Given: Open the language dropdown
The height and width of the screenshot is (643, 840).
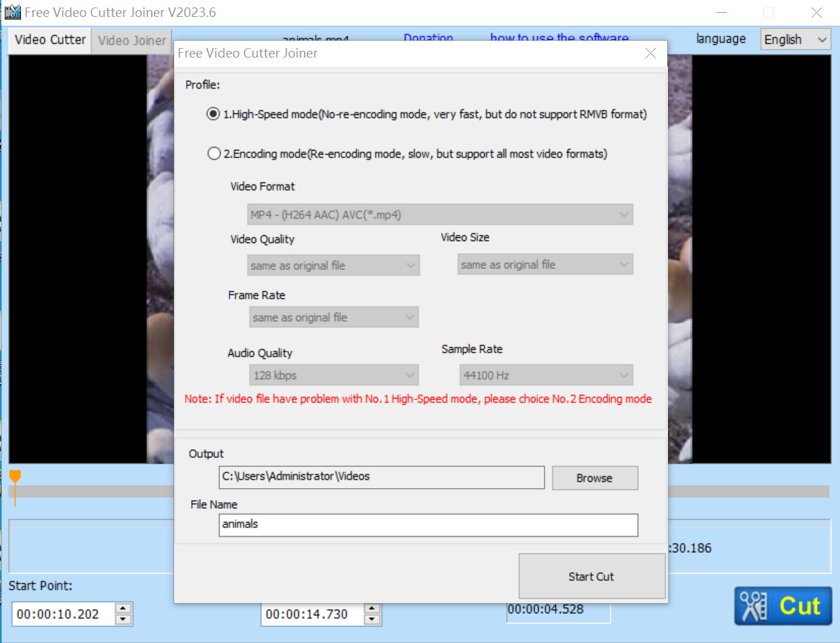Looking at the screenshot, I should (795, 39).
